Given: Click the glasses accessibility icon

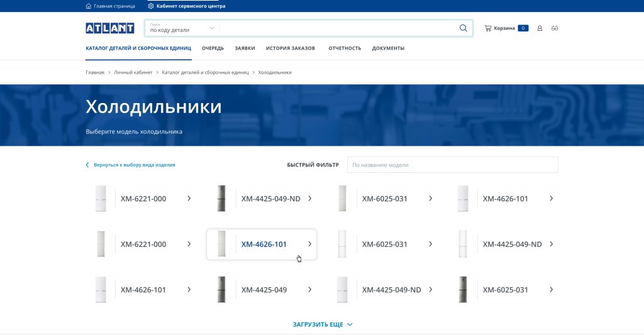Looking at the screenshot, I should click(x=554, y=28).
